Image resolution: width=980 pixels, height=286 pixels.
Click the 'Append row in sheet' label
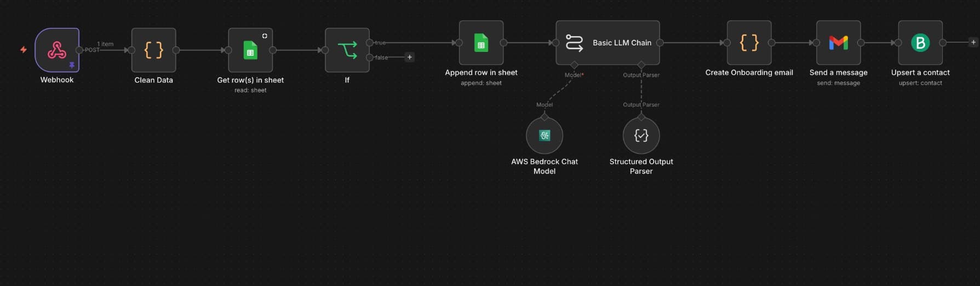tap(481, 72)
